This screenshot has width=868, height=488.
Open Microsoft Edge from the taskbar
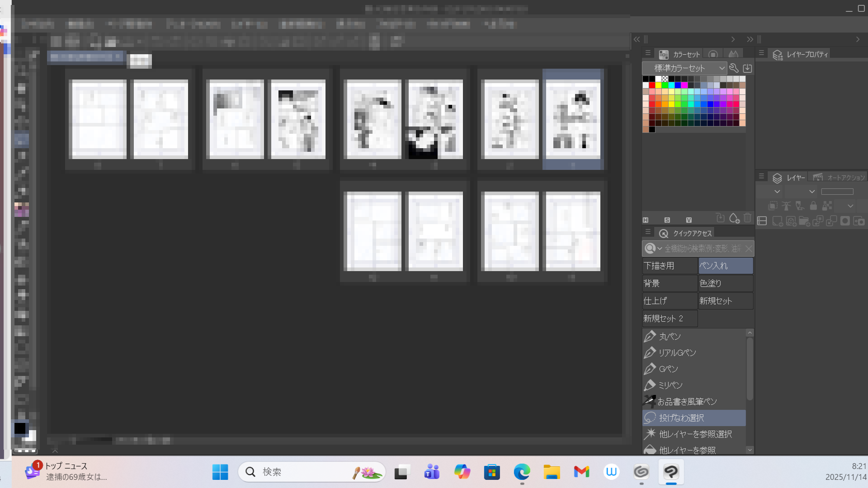coord(522,472)
